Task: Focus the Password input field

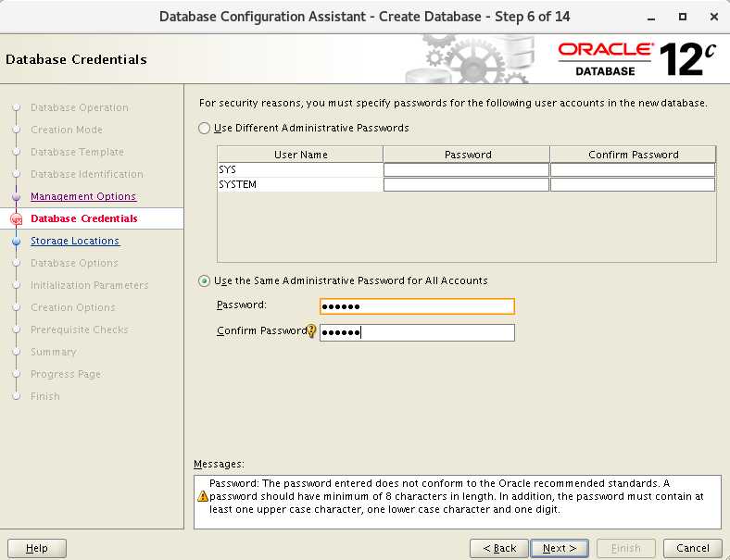Action: tap(417, 306)
